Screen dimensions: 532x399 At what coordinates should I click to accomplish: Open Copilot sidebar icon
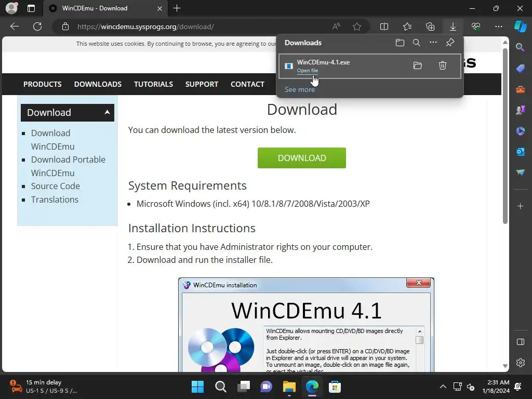coord(520,26)
